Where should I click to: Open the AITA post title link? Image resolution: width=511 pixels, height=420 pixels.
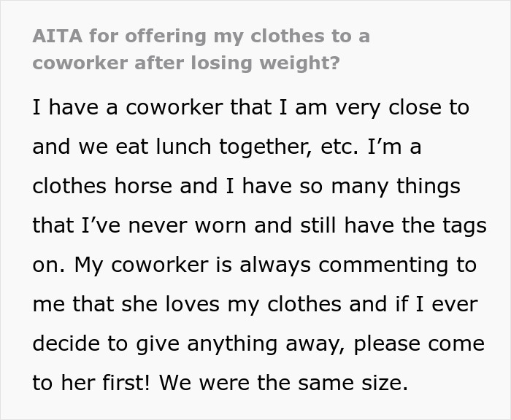[x=201, y=49]
